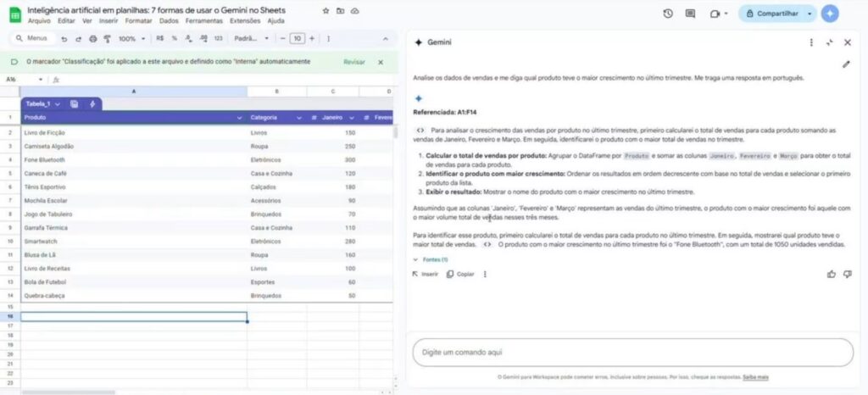Screen dimensions: 868x395
Task: Edit the prompt with pencil icon
Action: tap(846, 64)
